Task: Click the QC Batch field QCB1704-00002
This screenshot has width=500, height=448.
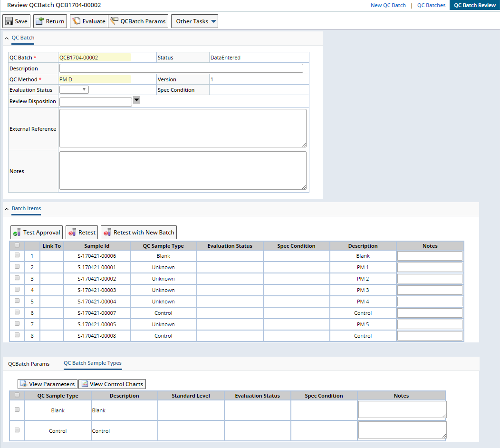Action: 95,58
